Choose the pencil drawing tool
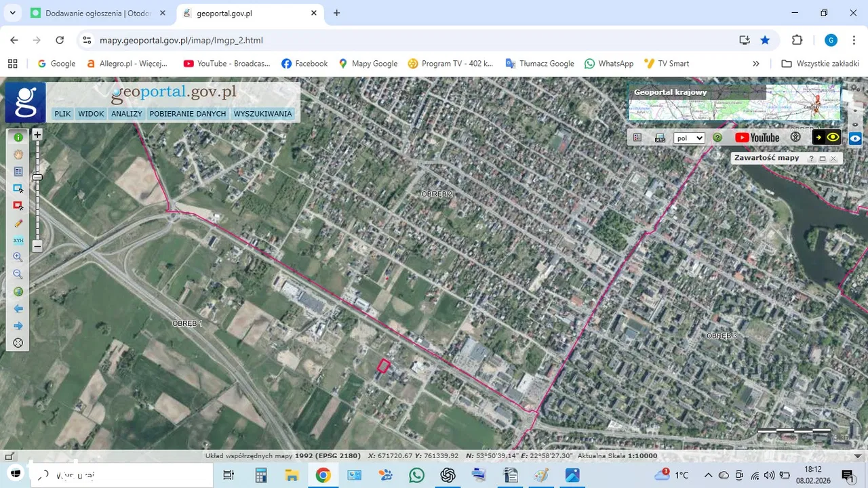Screen dimensions: 868x488 18,223
